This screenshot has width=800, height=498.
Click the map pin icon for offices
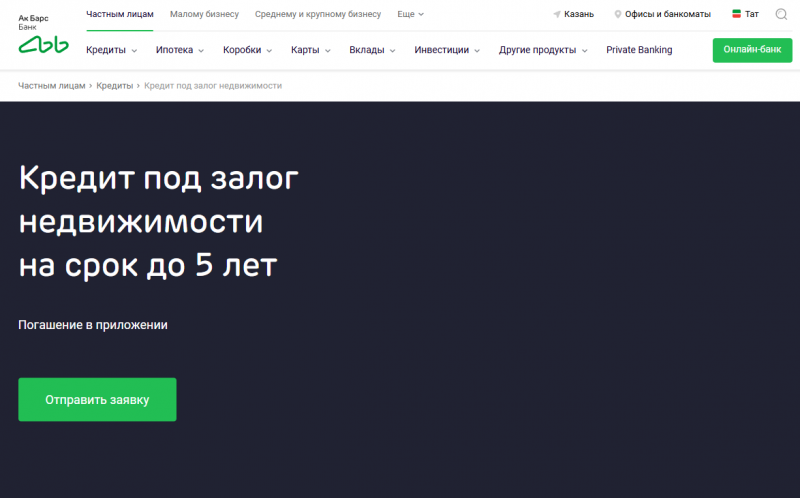tap(617, 14)
